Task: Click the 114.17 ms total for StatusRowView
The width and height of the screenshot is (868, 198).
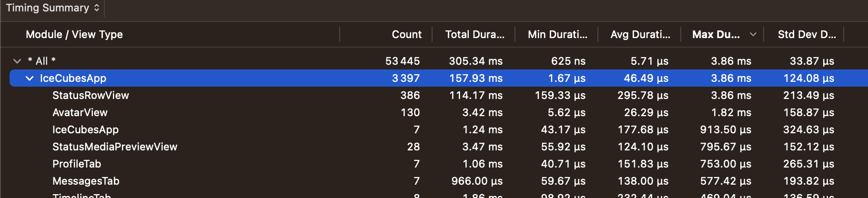Action: click(476, 95)
